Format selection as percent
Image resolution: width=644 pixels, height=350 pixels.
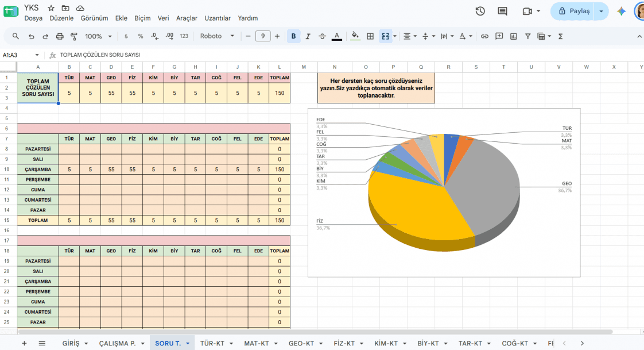(x=141, y=36)
